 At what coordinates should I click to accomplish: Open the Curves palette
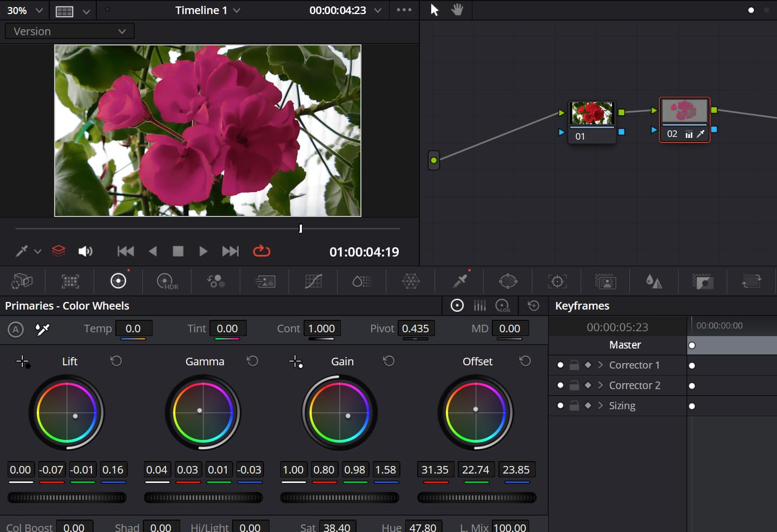click(x=313, y=281)
